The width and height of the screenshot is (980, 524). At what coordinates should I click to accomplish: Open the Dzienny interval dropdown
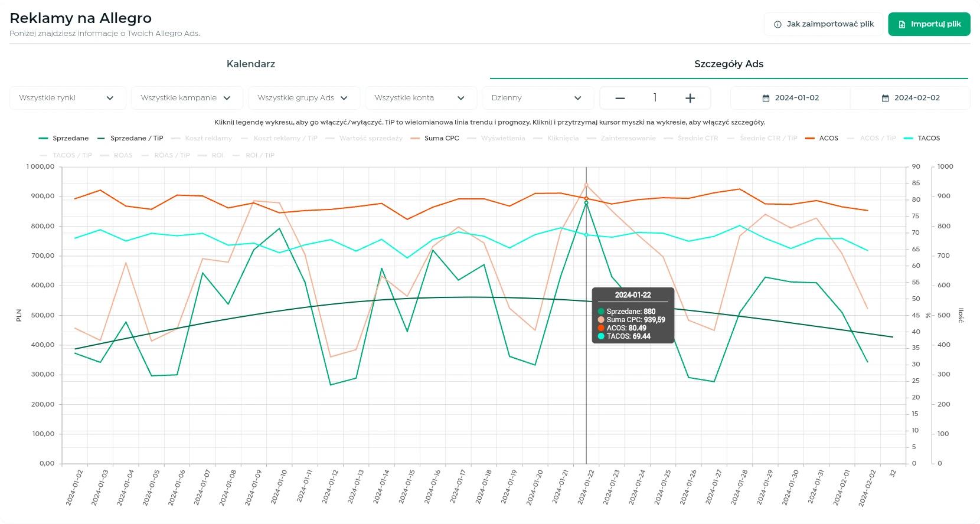coord(537,98)
